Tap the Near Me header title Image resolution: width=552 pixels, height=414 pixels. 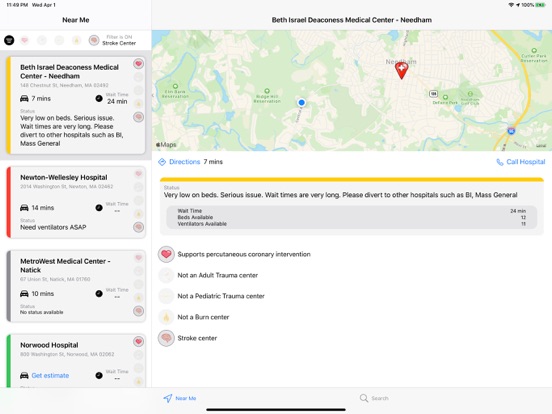tap(76, 20)
